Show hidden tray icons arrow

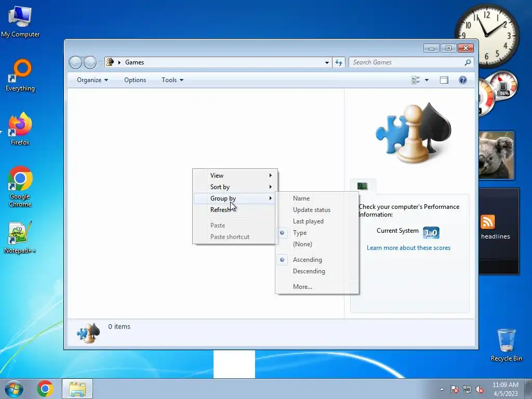tap(442, 389)
